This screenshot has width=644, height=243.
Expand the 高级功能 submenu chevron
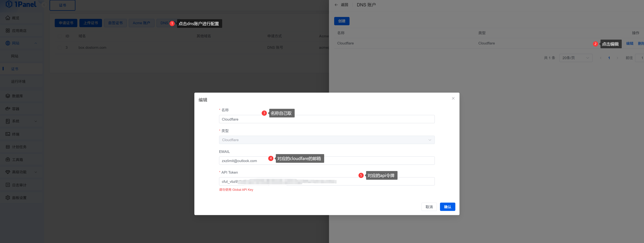point(36,172)
